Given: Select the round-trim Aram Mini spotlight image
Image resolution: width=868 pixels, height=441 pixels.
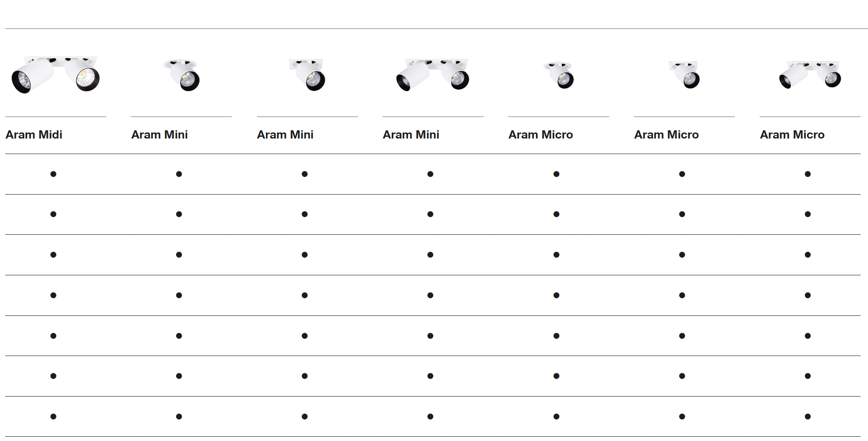Looking at the screenshot, I should pyautogui.click(x=181, y=75).
